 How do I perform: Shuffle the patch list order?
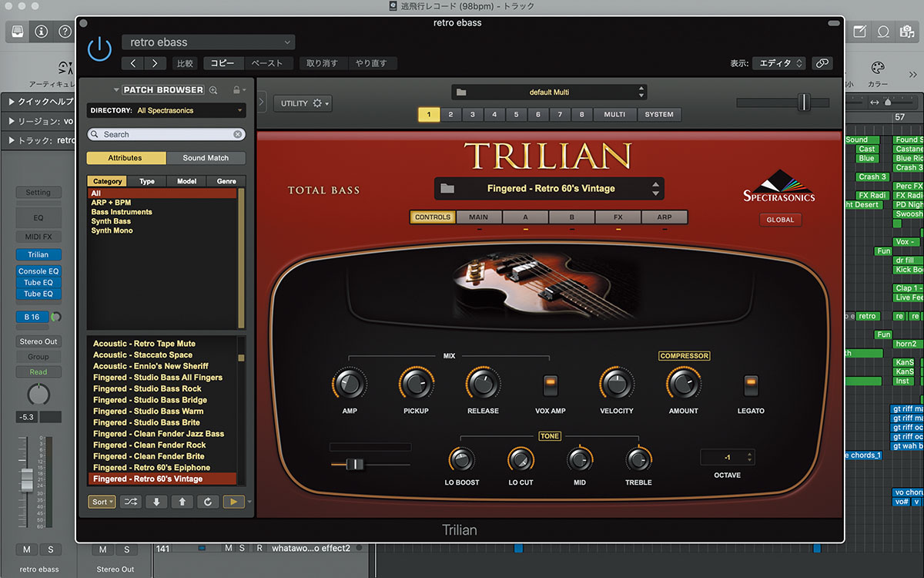tap(131, 502)
